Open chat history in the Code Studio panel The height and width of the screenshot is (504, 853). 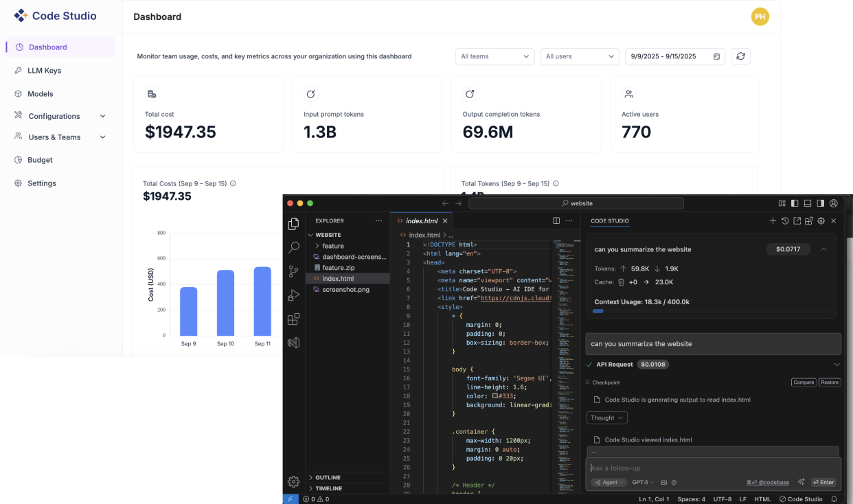point(784,220)
